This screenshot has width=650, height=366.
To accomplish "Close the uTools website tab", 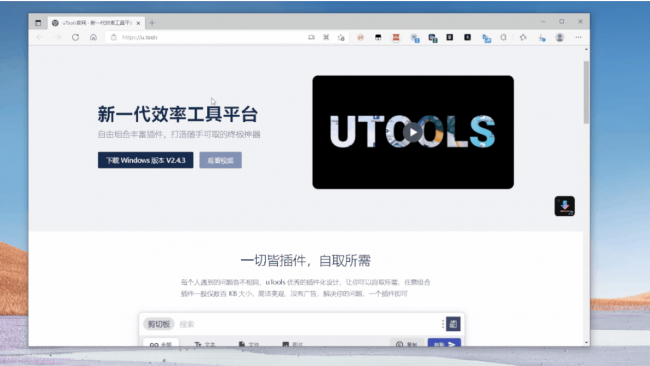I will (138, 23).
